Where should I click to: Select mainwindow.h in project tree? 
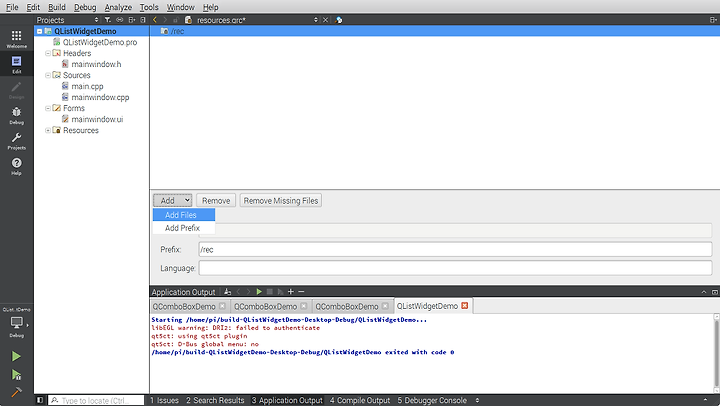coord(96,64)
